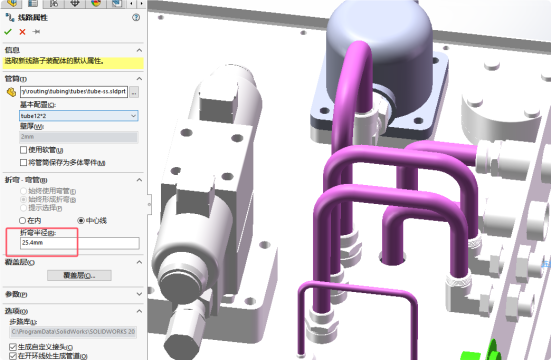Viewport: 551px width, 360px height.
Task: Collapse the bend-elbow section
Action: 140,180
